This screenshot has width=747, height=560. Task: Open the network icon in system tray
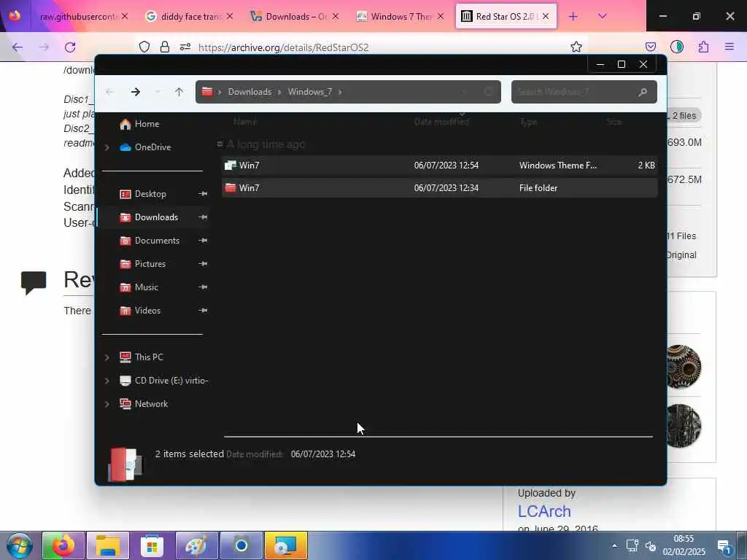632,545
